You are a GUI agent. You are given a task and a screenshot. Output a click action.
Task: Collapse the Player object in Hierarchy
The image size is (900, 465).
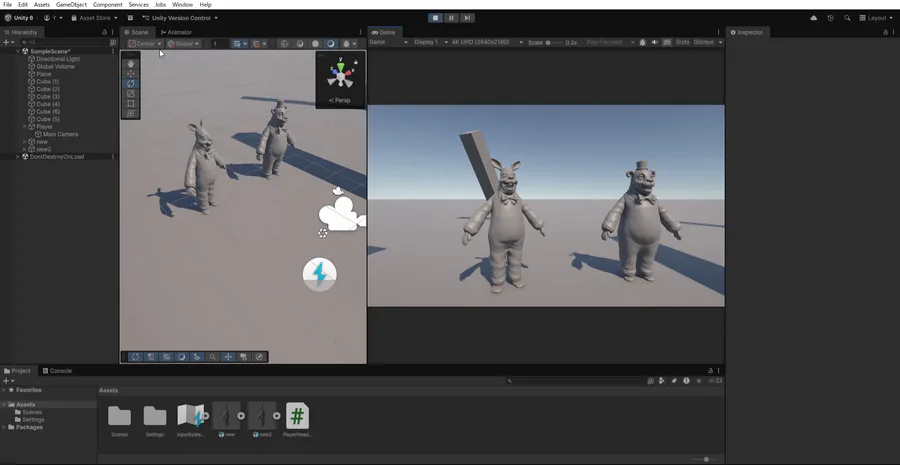(x=25, y=126)
